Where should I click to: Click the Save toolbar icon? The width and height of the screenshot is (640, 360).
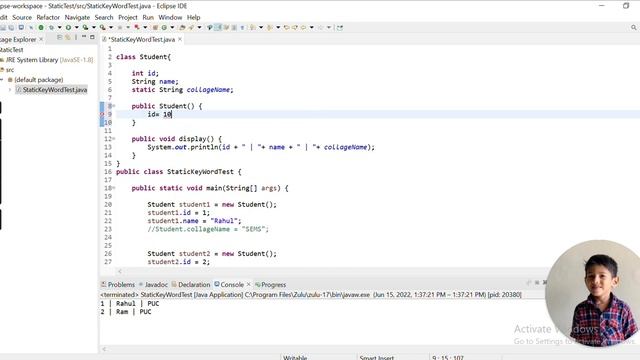pyautogui.click(x=3, y=27)
